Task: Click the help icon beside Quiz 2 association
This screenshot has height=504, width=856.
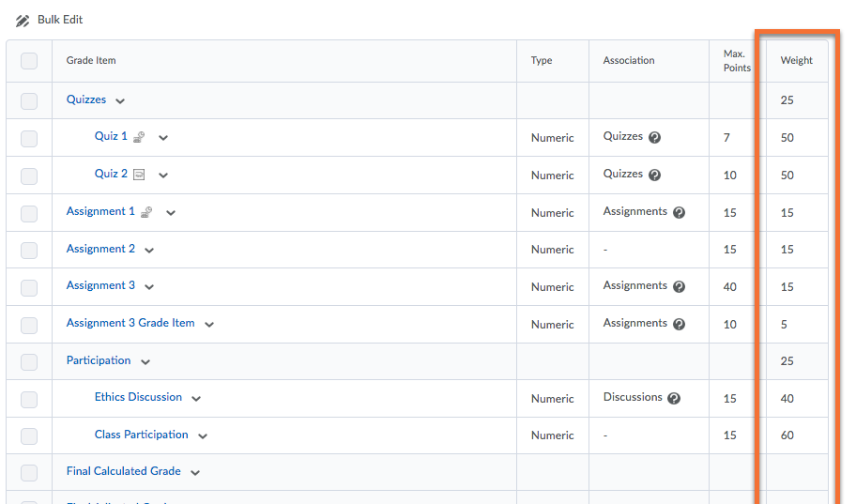Action: coord(655,175)
